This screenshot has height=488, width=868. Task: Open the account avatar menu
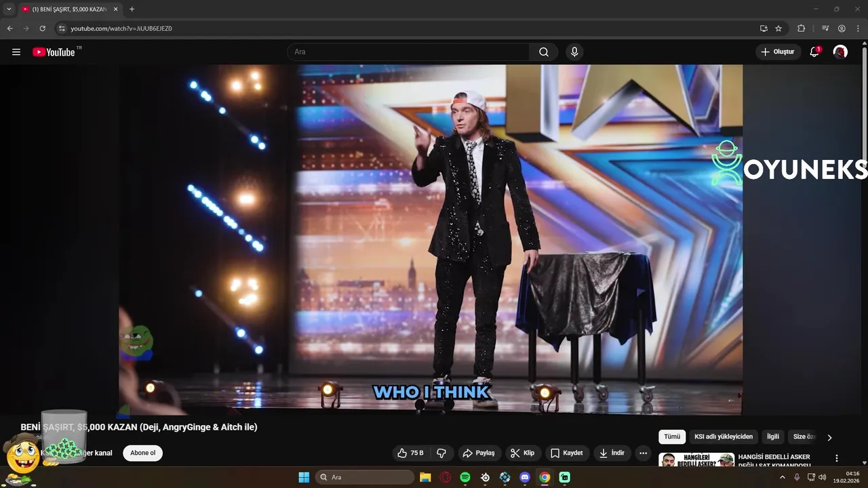(x=840, y=52)
